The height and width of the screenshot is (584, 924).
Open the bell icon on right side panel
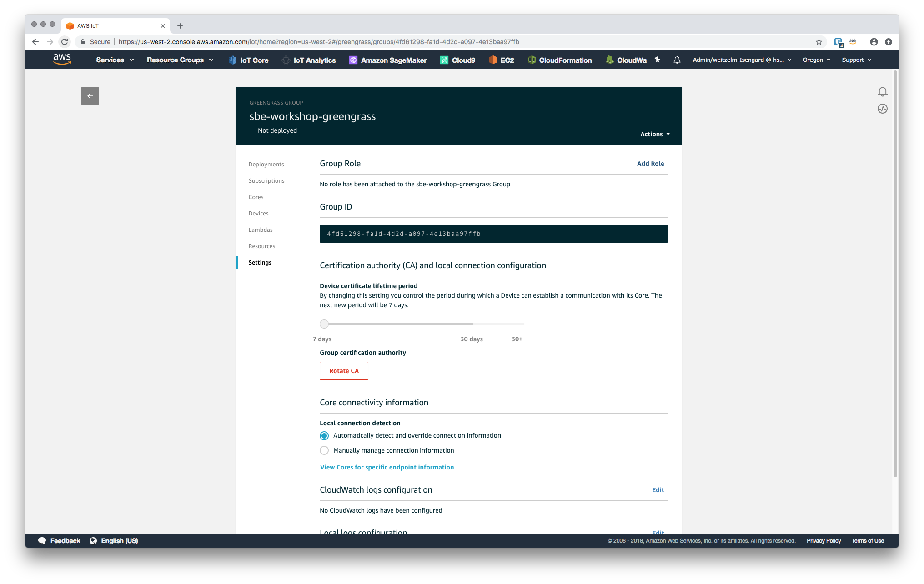[x=882, y=92]
